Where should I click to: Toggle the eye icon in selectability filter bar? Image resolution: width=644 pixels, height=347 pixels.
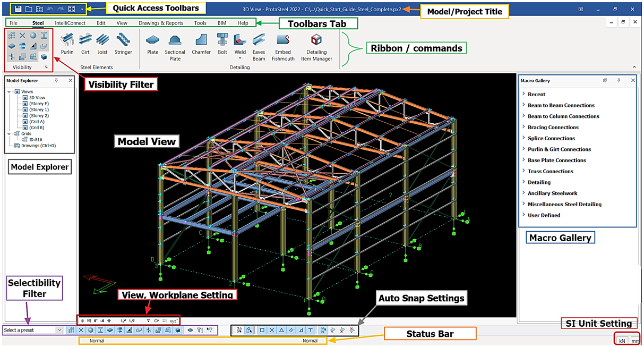pos(190,330)
